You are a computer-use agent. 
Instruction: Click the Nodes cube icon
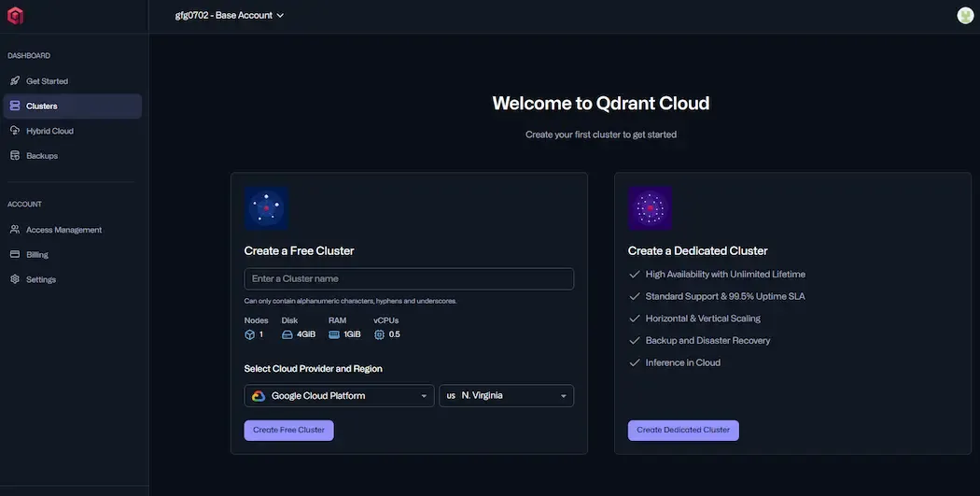click(x=249, y=334)
